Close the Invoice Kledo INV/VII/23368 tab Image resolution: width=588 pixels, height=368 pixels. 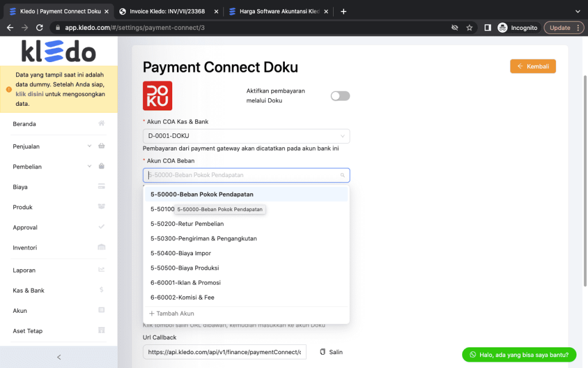click(x=216, y=11)
